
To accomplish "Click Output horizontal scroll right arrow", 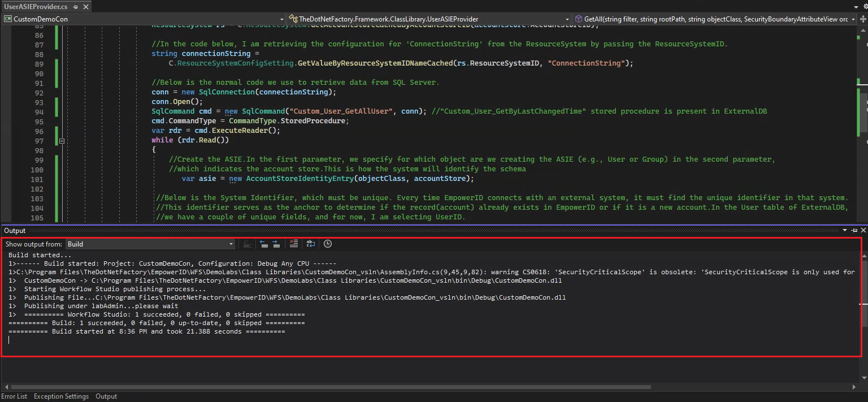I will (x=855, y=387).
